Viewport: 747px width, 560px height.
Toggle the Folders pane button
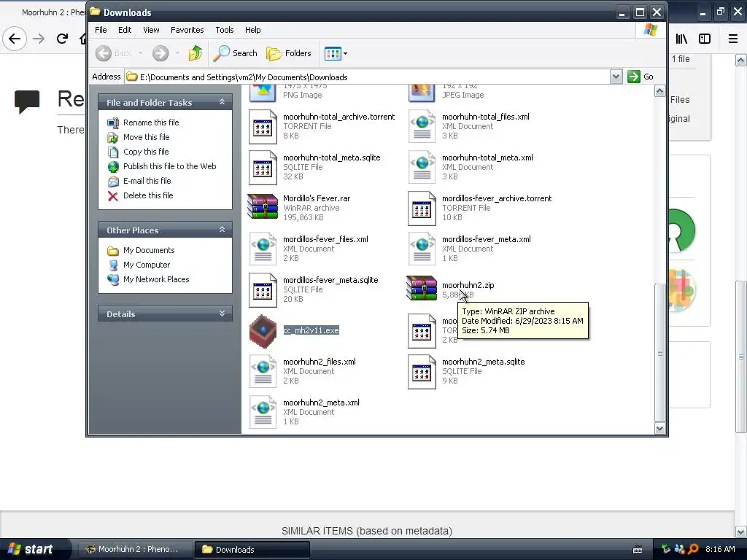289,53
